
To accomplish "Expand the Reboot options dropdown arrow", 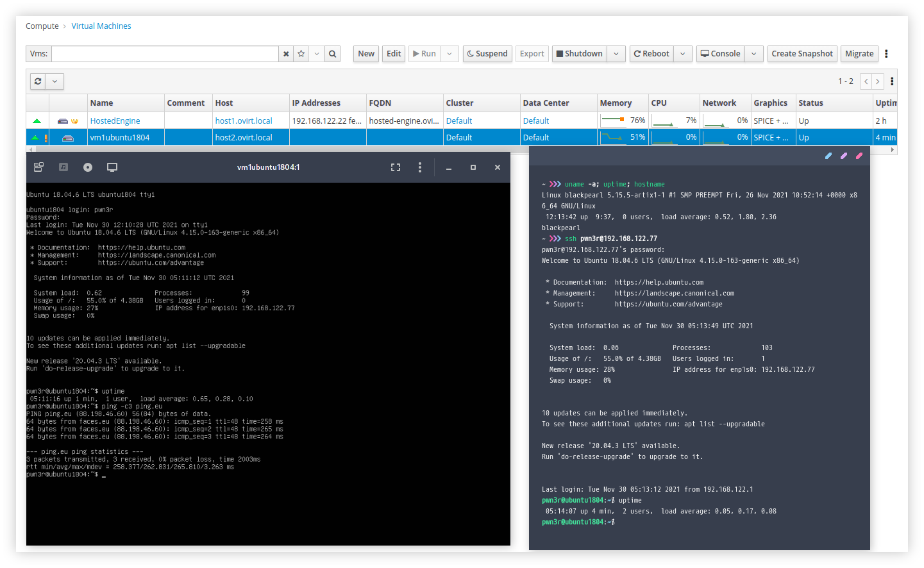I will coord(683,54).
